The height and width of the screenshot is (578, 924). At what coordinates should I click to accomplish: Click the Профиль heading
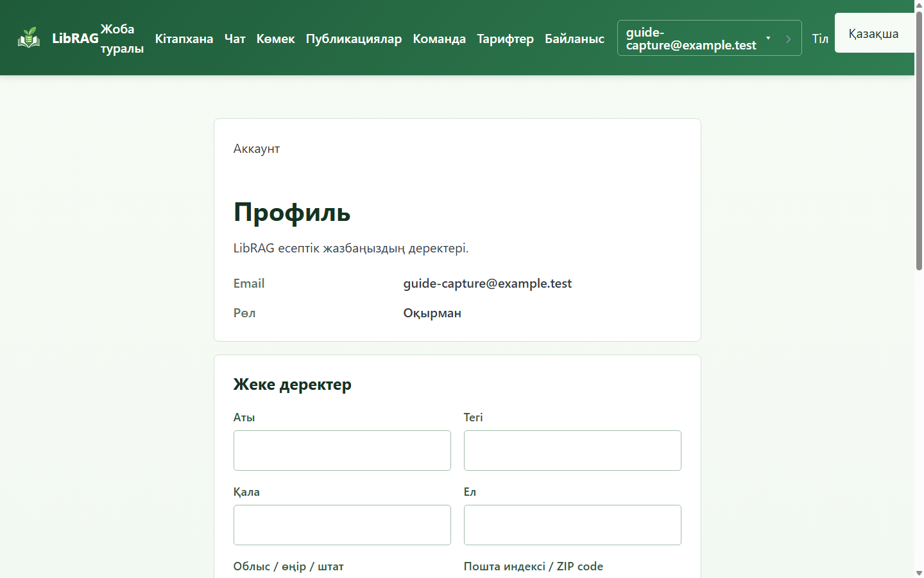[292, 212]
